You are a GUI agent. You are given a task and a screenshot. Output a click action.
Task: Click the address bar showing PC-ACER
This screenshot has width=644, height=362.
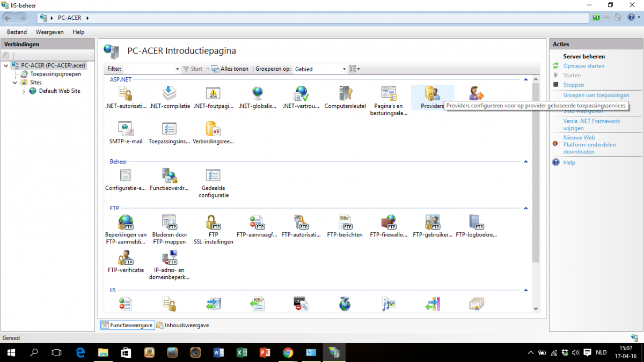pyautogui.click(x=313, y=18)
